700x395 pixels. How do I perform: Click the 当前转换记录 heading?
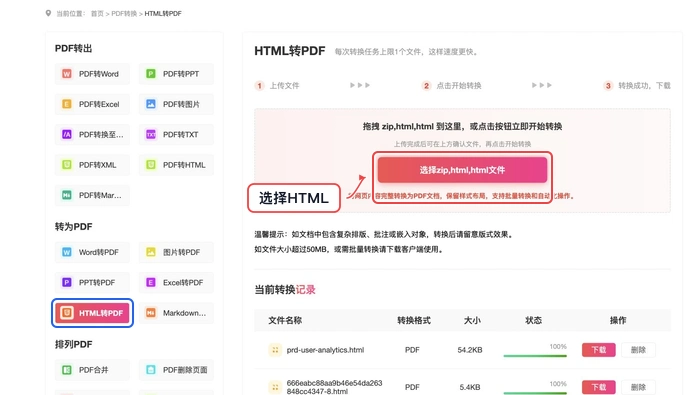coord(285,290)
